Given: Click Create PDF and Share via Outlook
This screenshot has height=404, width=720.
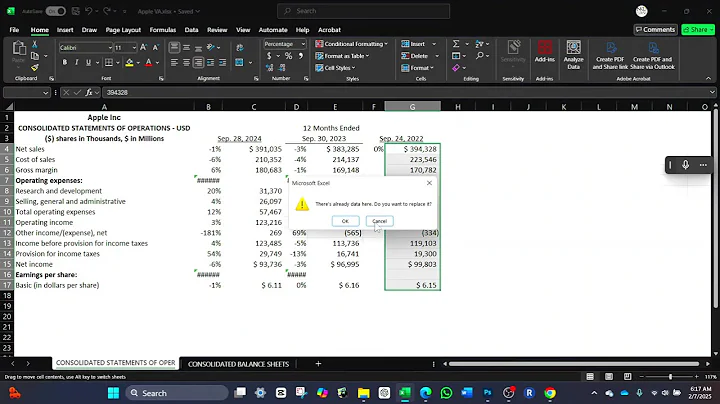Looking at the screenshot, I should tap(652, 54).
